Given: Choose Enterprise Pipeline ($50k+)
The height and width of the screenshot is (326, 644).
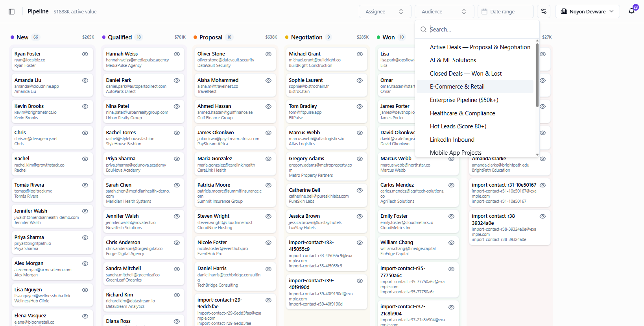Looking at the screenshot, I should click(475, 100).
